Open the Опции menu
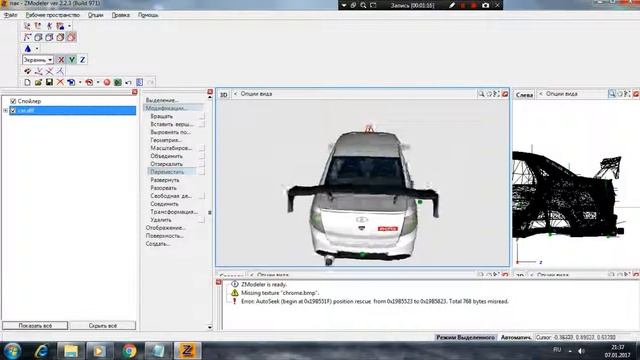The width and height of the screenshot is (640, 360). point(96,15)
